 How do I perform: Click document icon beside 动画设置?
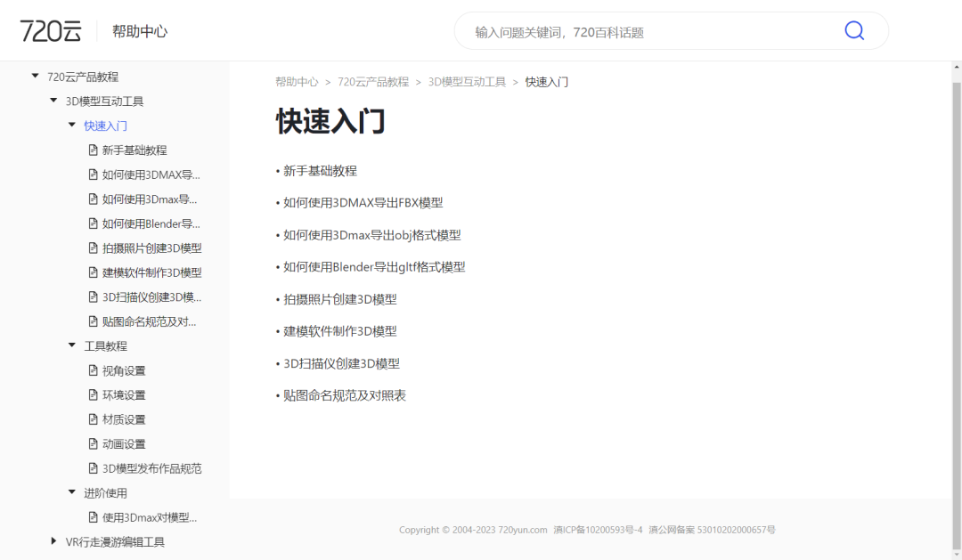coord(93,444)
